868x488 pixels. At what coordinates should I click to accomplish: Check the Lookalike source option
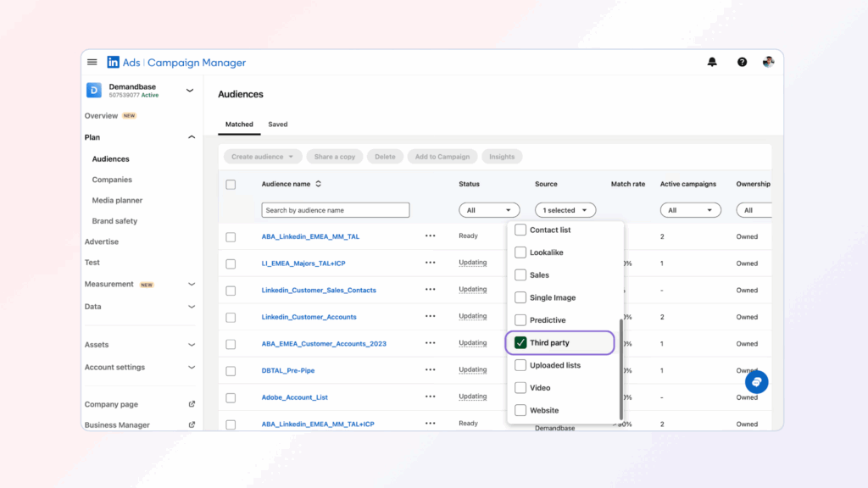coord(520,252)
